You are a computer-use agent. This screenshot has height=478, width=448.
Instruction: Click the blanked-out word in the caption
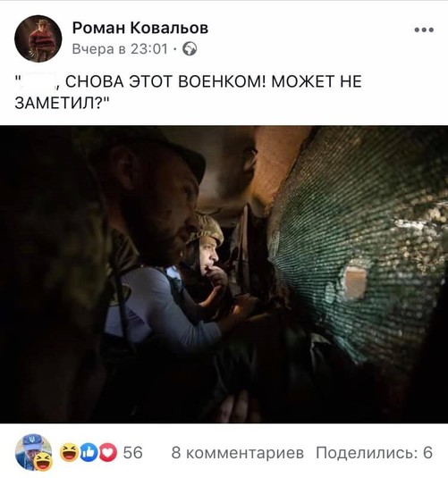(x=38, y=81)
